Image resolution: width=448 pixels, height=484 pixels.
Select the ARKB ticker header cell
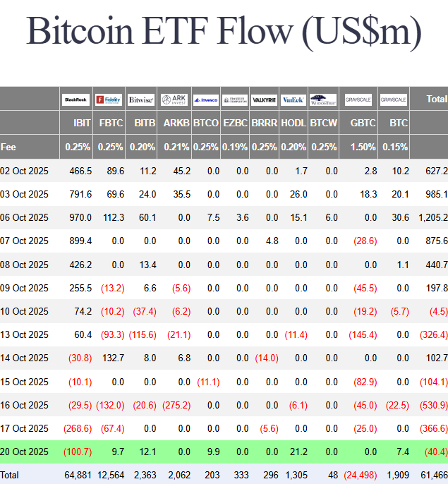176,123
